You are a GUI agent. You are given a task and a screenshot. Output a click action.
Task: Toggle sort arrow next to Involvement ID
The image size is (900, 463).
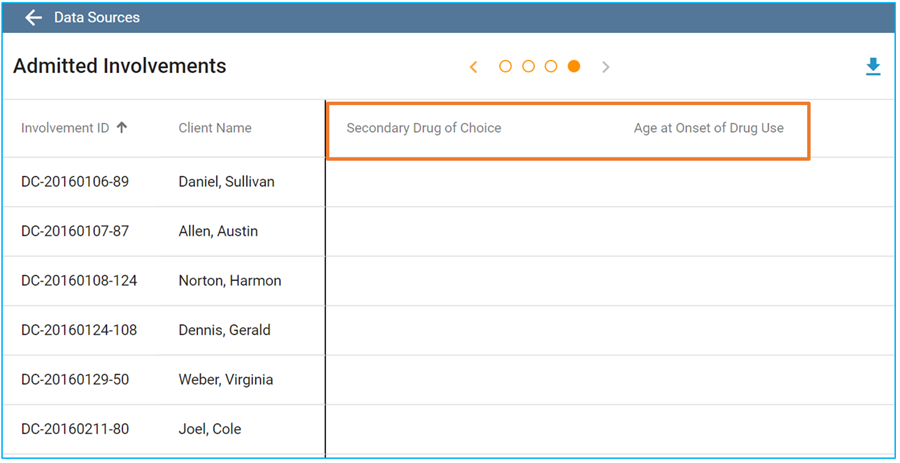click(122, 128)
